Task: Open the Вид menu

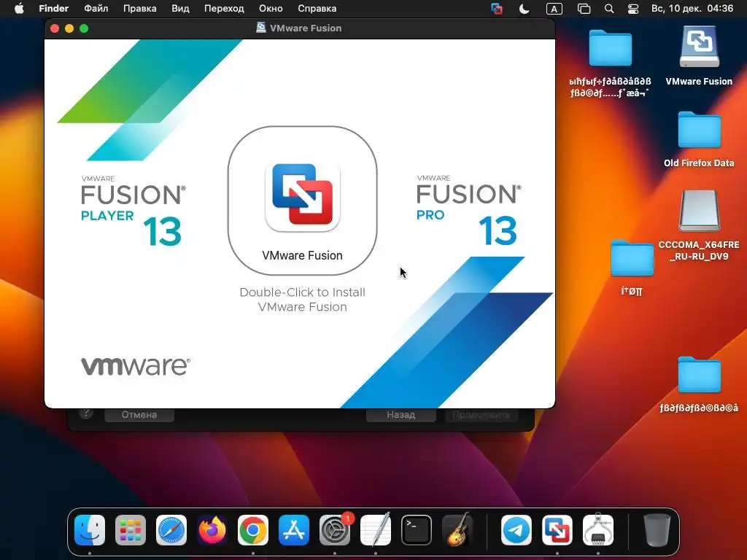Action: coord(180,9)
